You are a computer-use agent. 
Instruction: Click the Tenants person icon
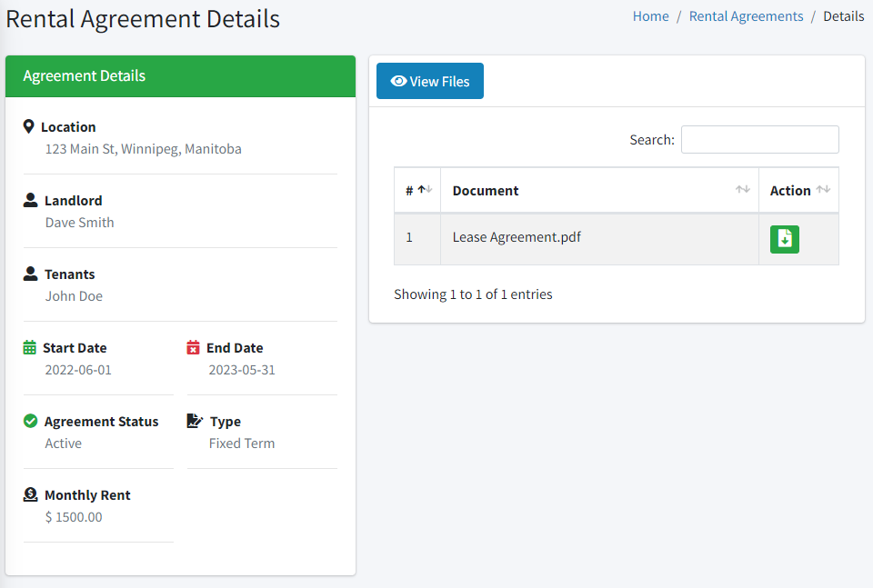click(30, 274)
